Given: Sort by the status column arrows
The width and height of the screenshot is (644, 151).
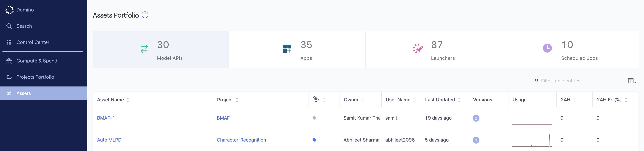Looking at the screenshot, I should tap(324, 100).
